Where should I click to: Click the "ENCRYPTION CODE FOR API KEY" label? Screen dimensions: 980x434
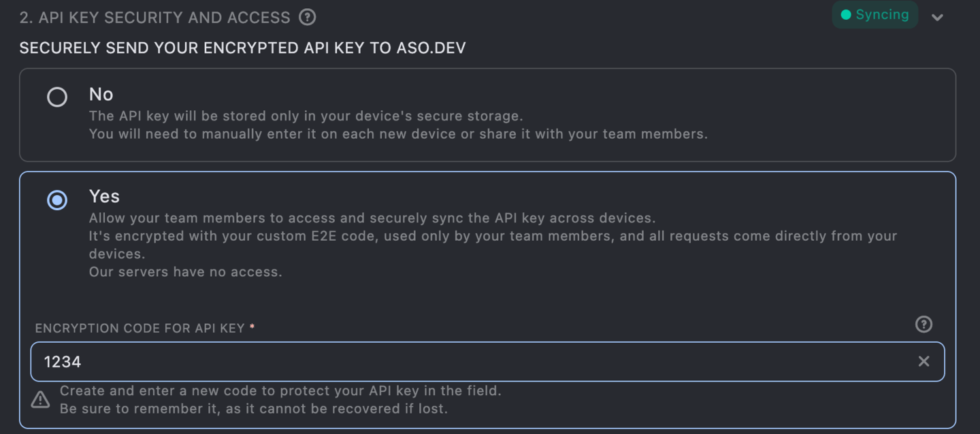(x=140, y=328)
